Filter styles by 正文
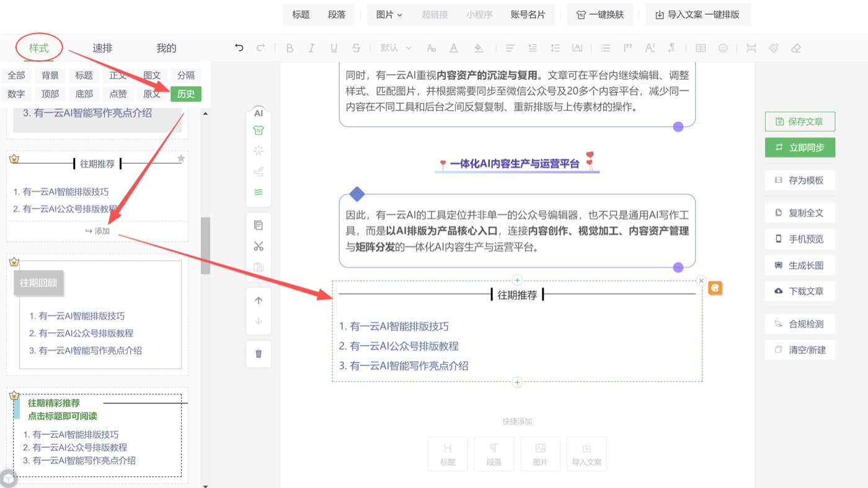 118,75
